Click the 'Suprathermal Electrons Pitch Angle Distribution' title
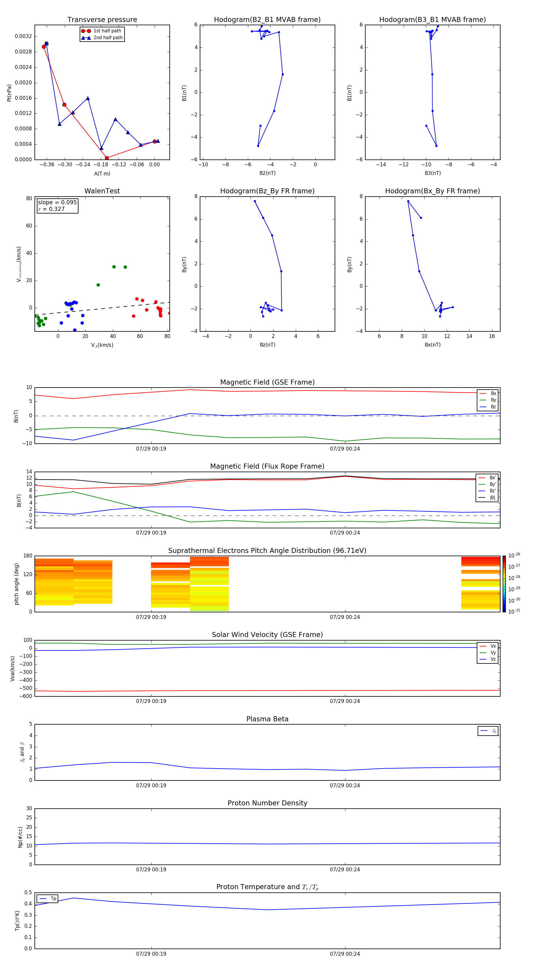The image size is (535, 980). coord(267,551)
